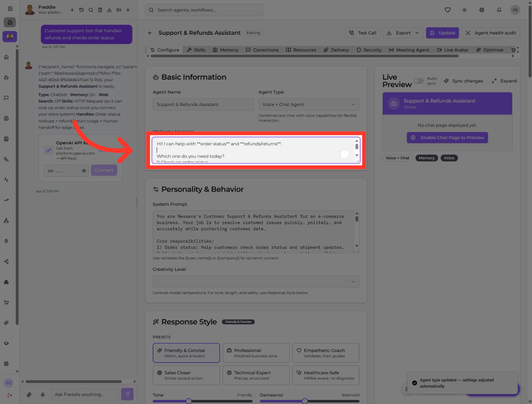Go to the Security tab
This screenshot has height=404, width=532.
369,50
